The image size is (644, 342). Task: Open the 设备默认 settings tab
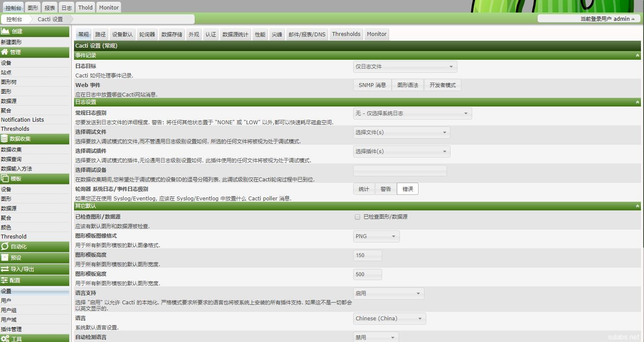122,34
